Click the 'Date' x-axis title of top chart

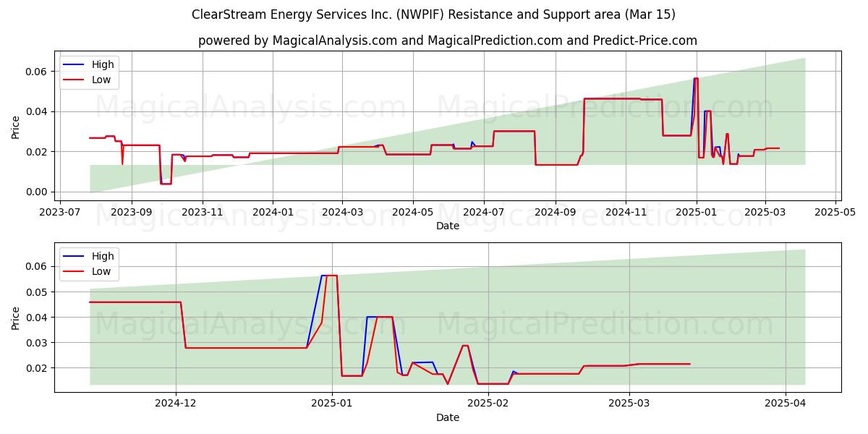448,226
